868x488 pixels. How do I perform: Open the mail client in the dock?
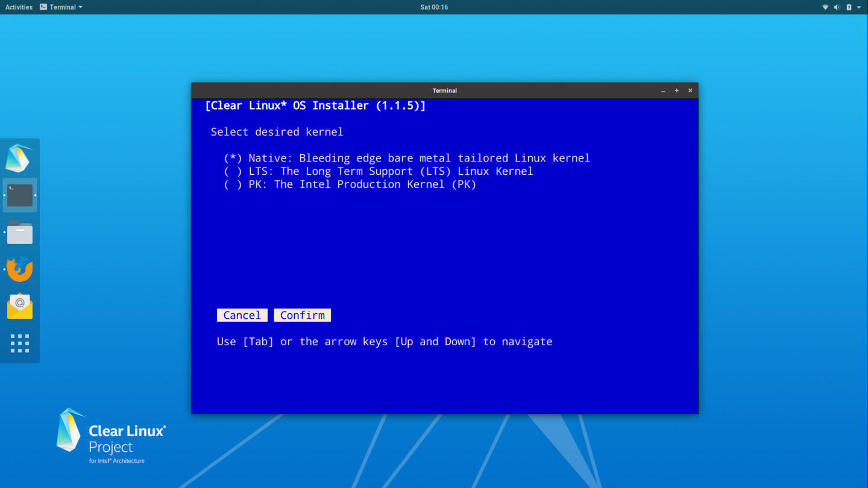pos(20,306)
